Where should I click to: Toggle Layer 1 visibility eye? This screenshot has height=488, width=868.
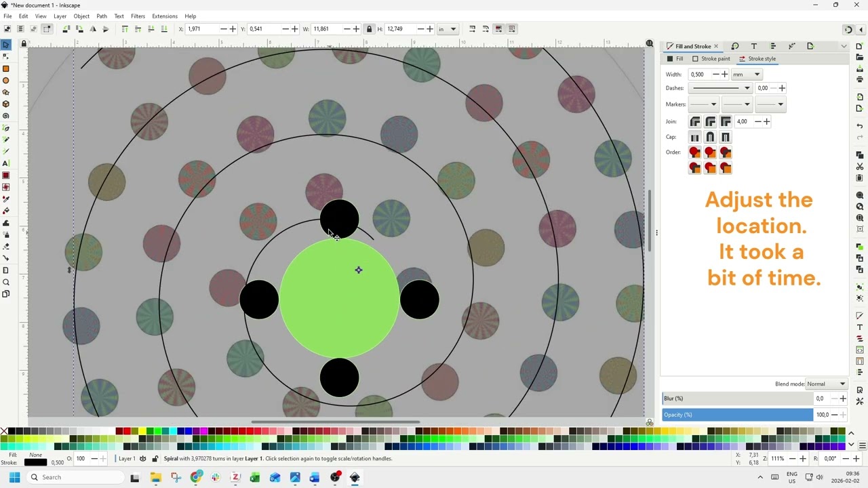click(142, 459)
